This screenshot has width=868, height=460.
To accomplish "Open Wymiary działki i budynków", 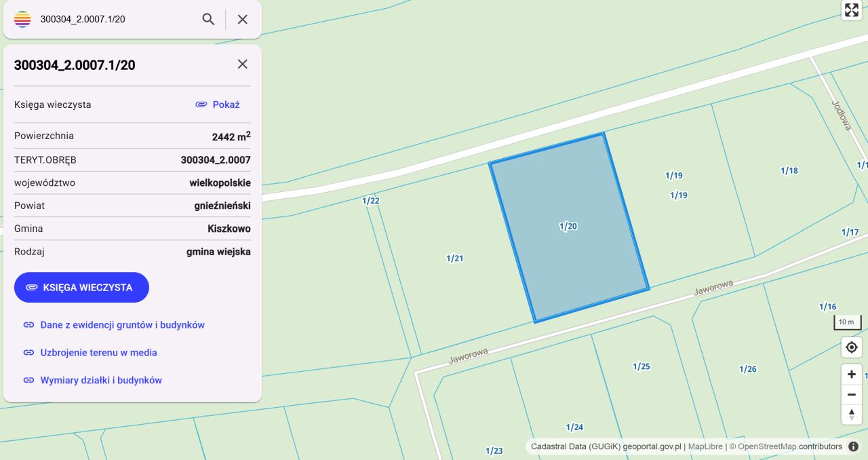I will [x=102, y=380].
